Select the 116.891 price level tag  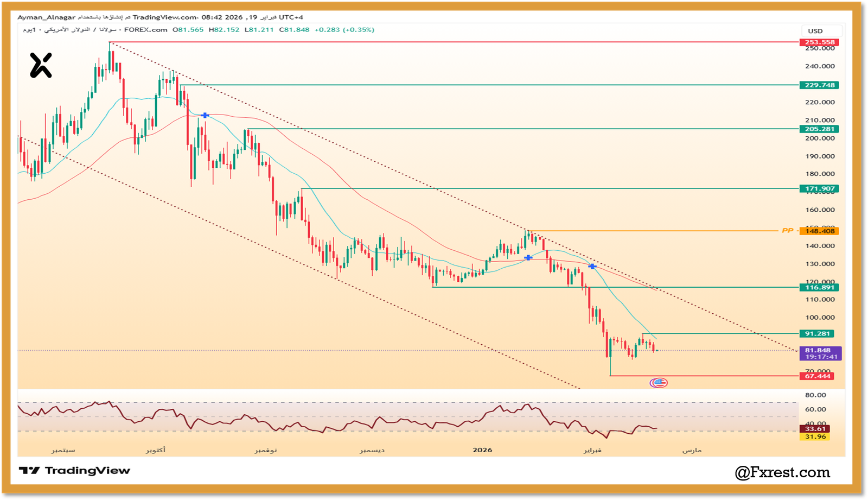tap(819, 288)
